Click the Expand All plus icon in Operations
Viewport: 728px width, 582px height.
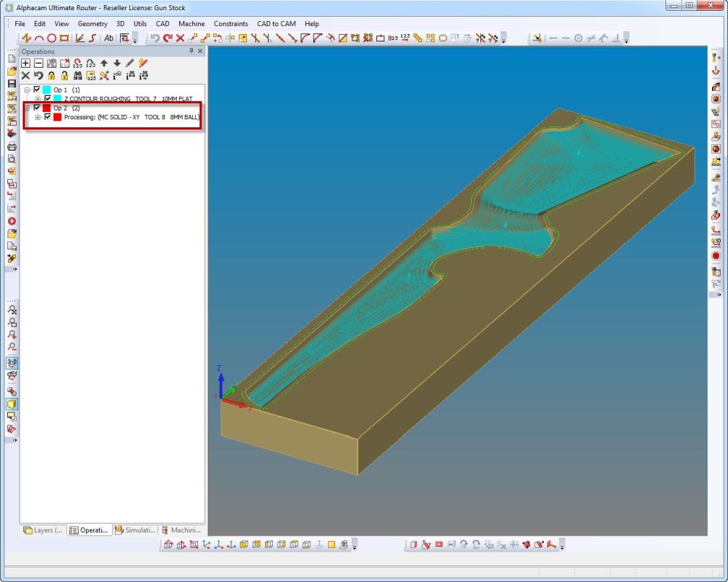point(25,63)
